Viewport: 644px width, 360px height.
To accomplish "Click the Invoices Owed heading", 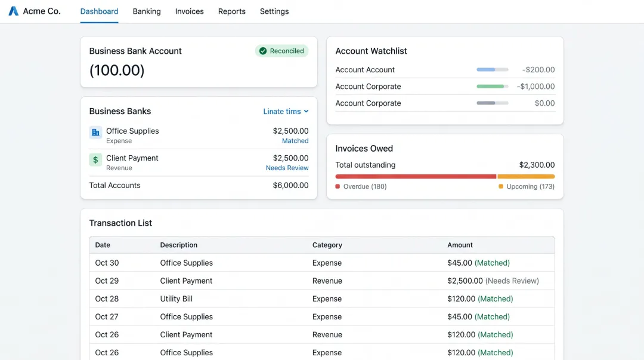I will coord(364,149).
